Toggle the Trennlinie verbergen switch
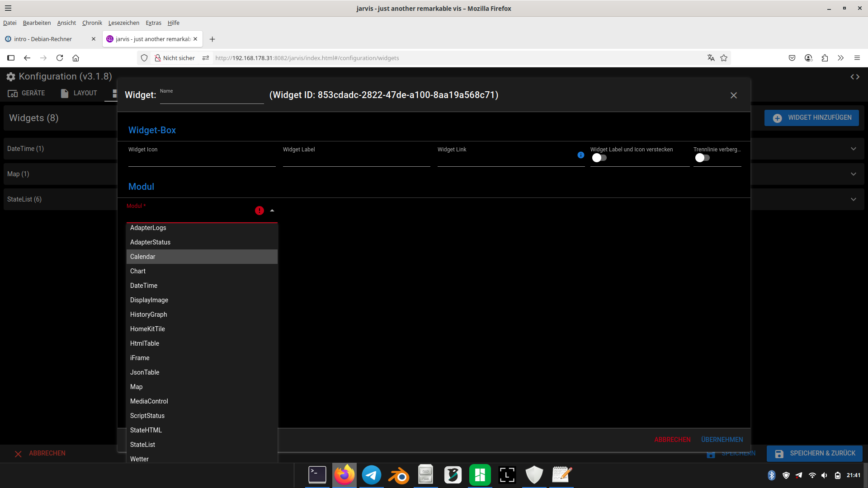Image resolution: width=868 pixels, height=488 pixels. click(x=702, y=158)
